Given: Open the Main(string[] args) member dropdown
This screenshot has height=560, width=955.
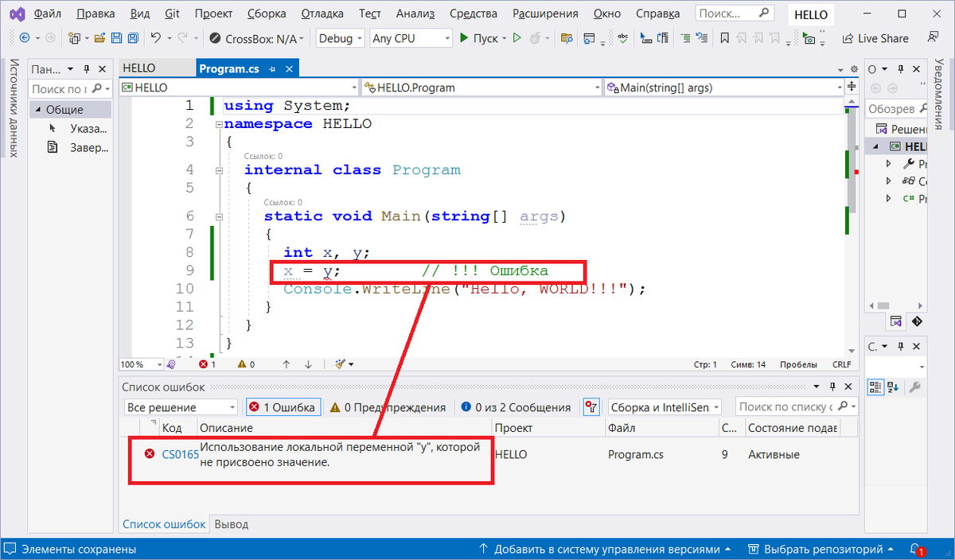Looking at the screenshot, I should click(724, 87).
